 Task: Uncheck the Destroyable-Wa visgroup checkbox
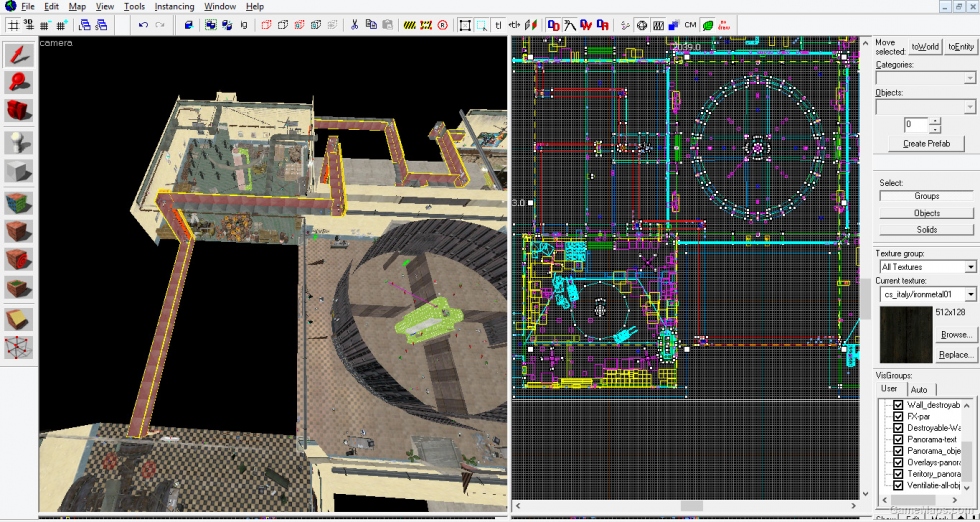(x=898, y=428)
